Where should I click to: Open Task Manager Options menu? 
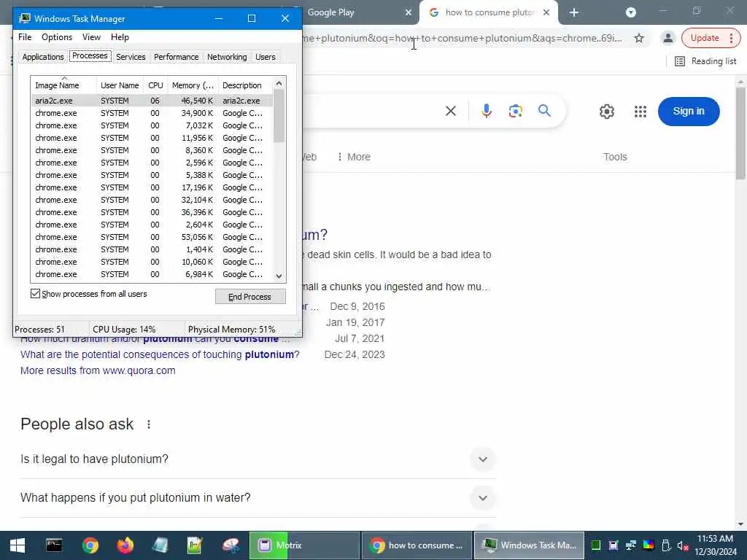click(x=57, y=37)
